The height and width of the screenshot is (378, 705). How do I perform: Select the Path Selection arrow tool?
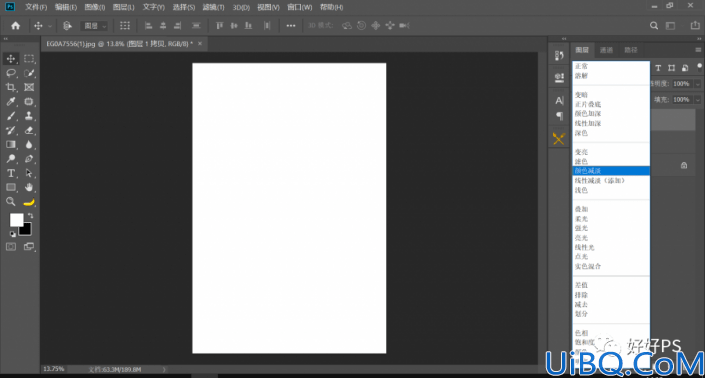29,173
